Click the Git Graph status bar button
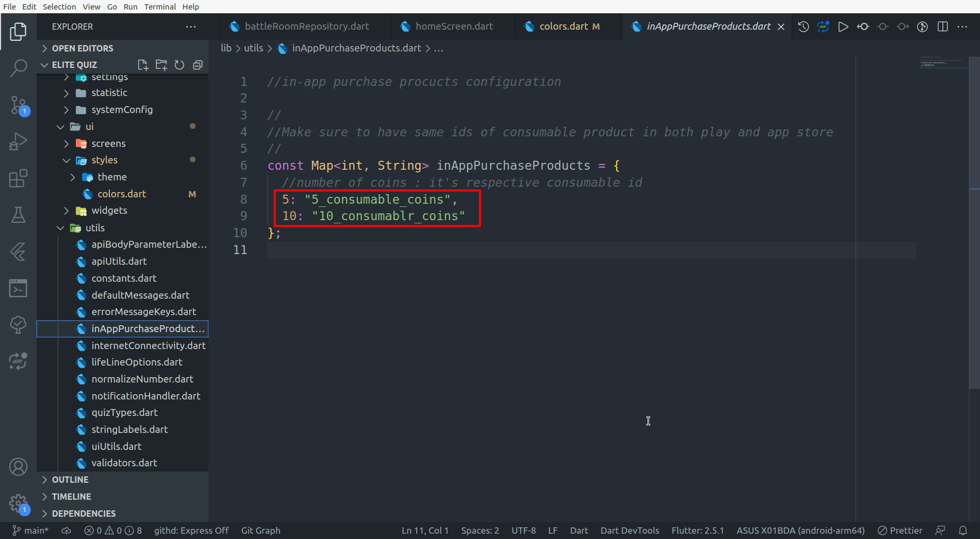The width and height of the screenshot is (980, 539). point(260,531)
